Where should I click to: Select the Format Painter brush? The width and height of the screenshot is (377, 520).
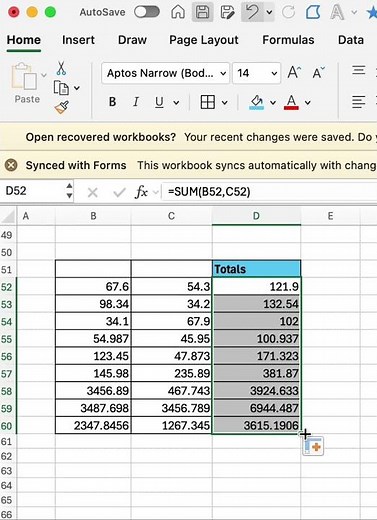coord(62,107)
